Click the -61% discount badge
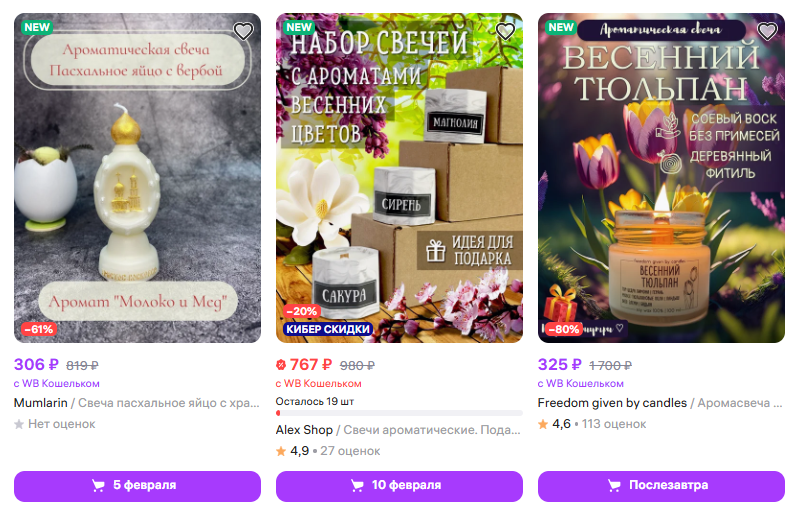795x506 pixels. tap(39, 329)
